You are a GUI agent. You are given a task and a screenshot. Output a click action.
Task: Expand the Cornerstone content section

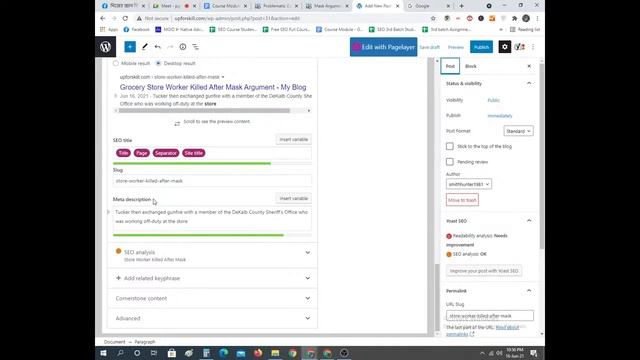tap(212, 298)
